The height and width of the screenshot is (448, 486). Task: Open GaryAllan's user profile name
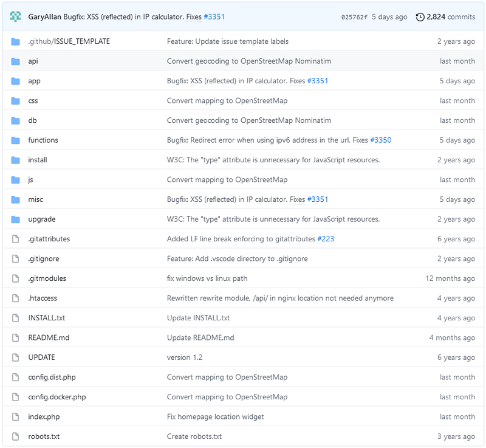(44, 17)
